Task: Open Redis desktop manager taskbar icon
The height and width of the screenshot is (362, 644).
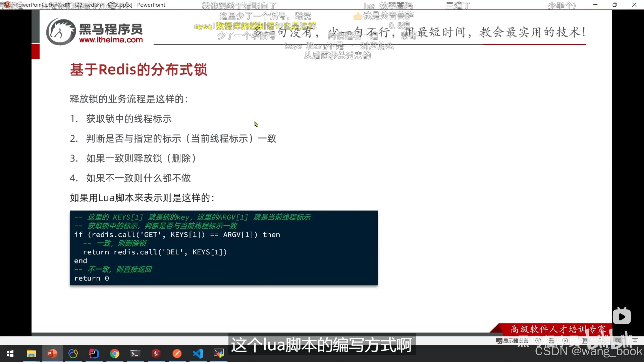Action: click(156, 354)
